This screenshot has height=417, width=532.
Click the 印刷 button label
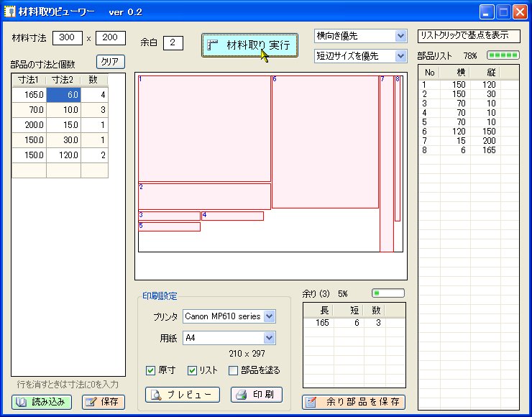coord(263,395)
